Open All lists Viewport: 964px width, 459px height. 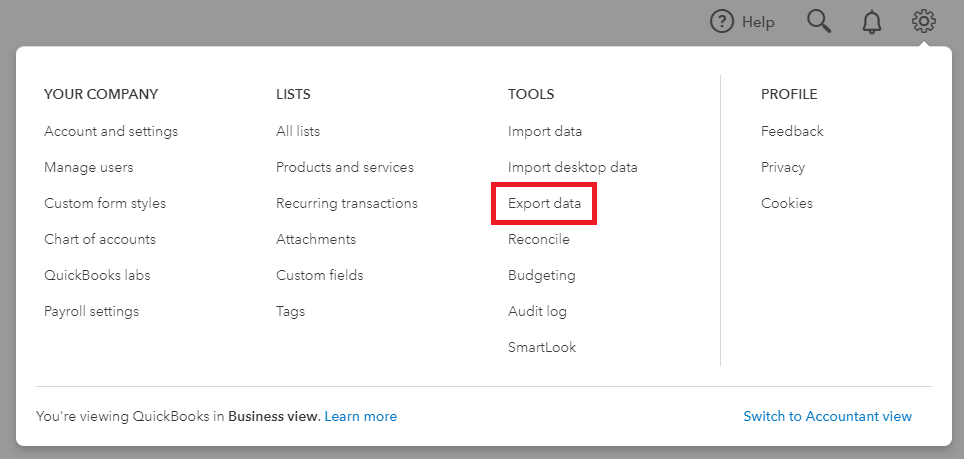pos(298,131)
